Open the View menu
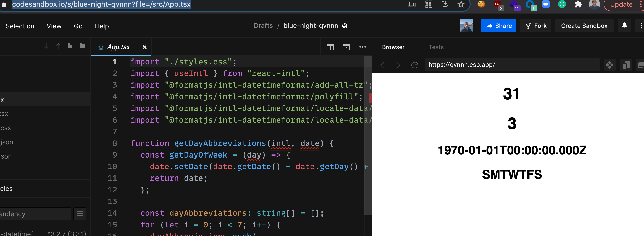Viewport: 644px width, 236px height. (54, 26)
